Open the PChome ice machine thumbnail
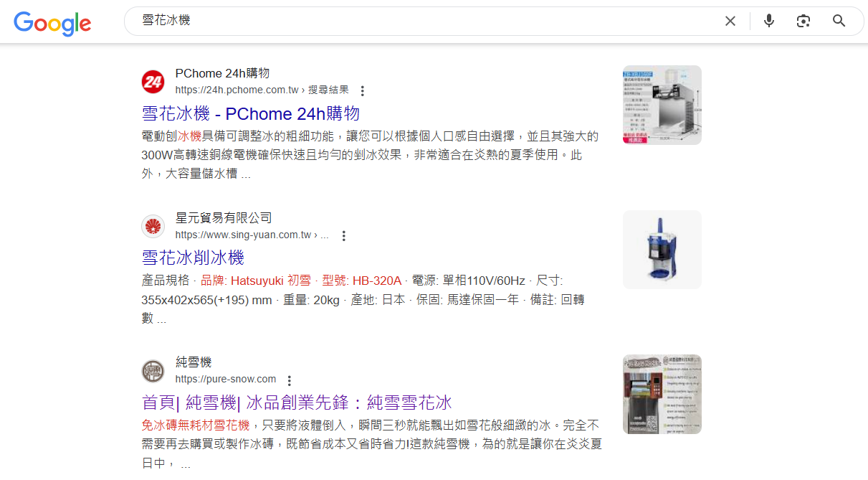 coord(662,105)
